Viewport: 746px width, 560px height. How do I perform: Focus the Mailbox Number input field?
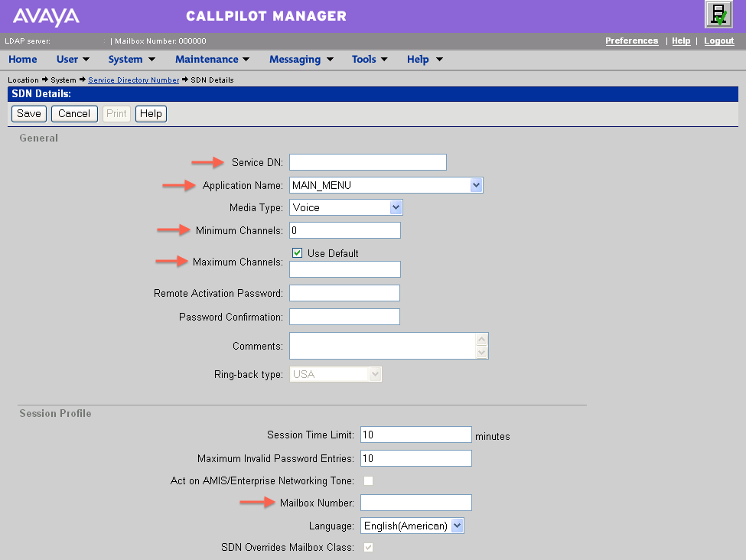(415, 503)
